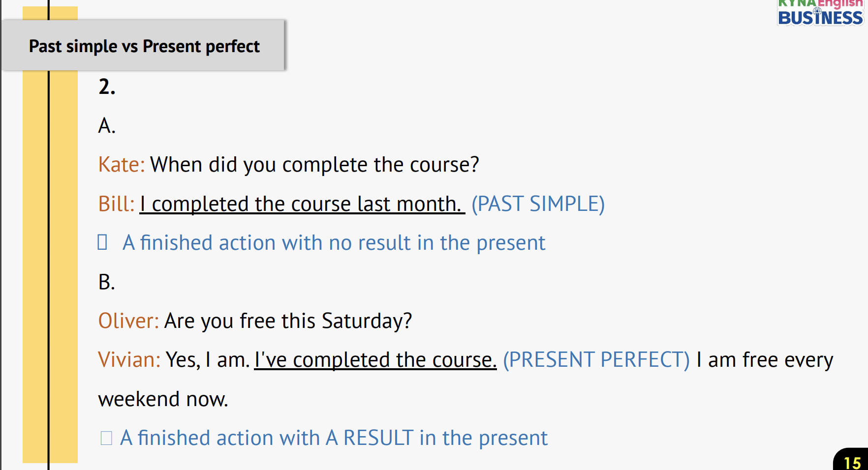The image size is (868, 470).
Task: Click the square bullet before "A RESULT" line
Action: (106, 438)
